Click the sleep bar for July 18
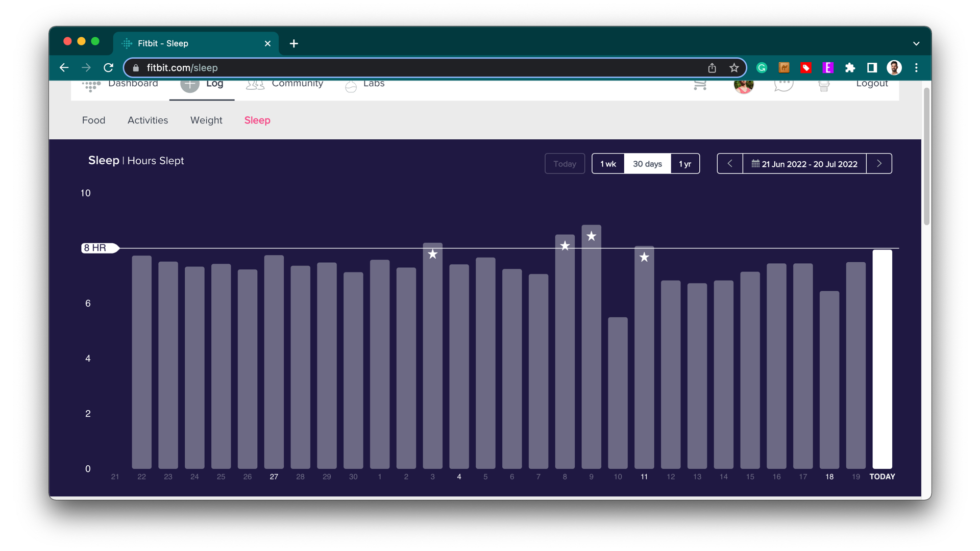980x551 pixels. [x=829, y=380]
